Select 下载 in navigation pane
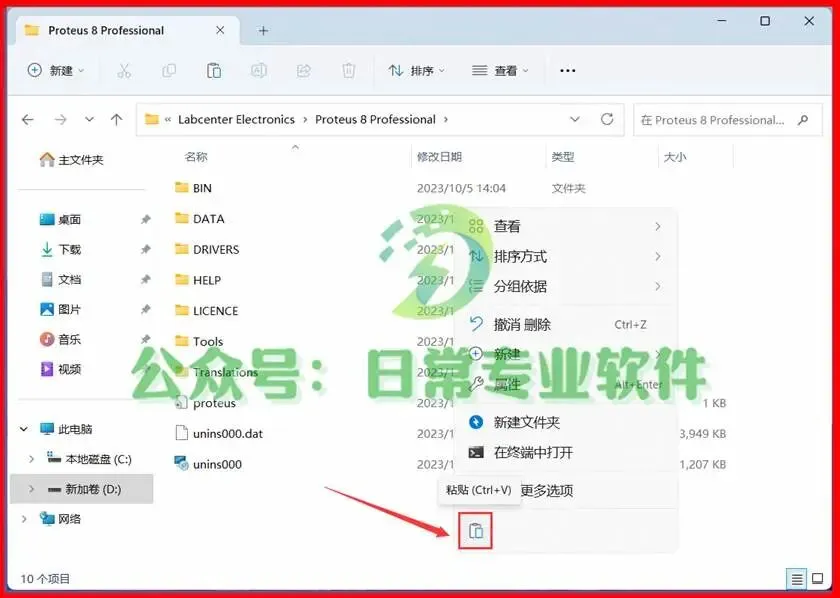 [61, 249]
